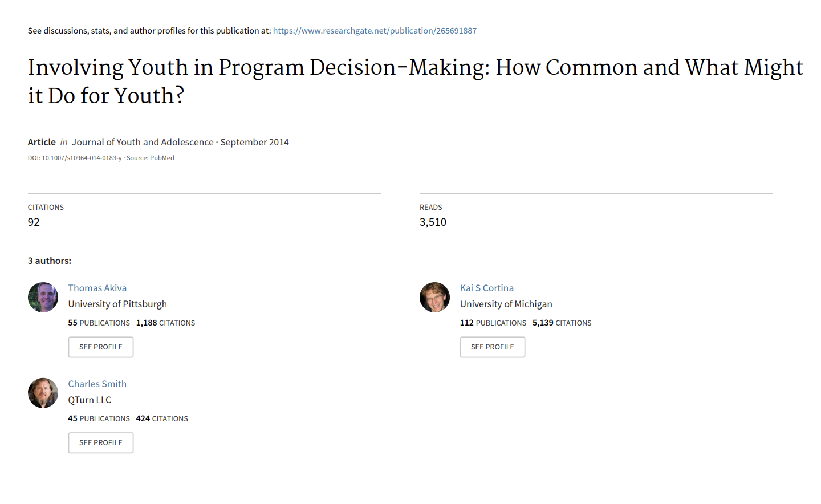Click the DOI number text

82,158
